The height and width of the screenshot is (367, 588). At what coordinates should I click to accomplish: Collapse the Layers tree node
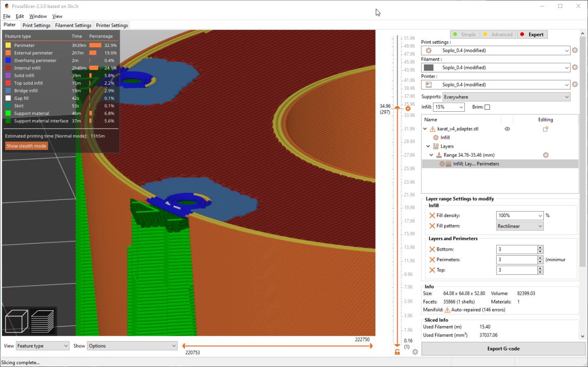click(428, 146)
